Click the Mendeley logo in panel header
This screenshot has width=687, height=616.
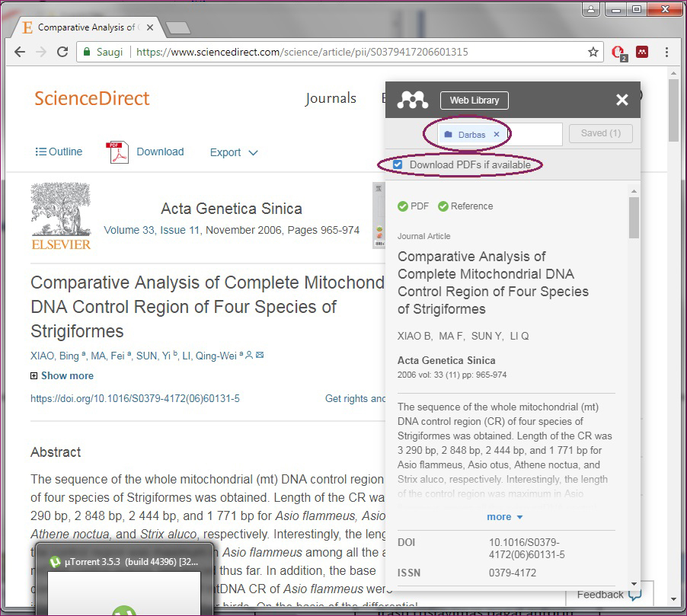point(413,100)
